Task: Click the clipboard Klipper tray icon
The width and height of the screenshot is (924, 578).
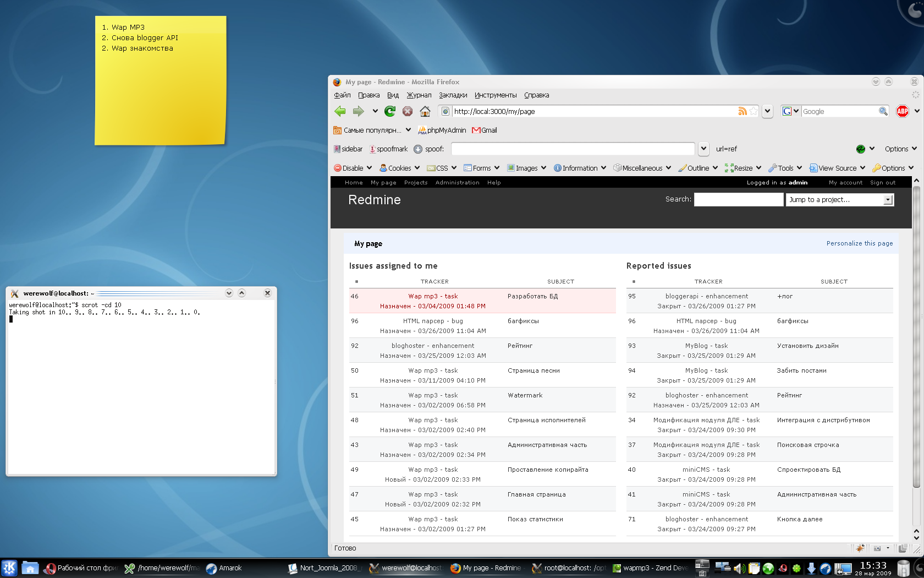Action: coord(754,569)
